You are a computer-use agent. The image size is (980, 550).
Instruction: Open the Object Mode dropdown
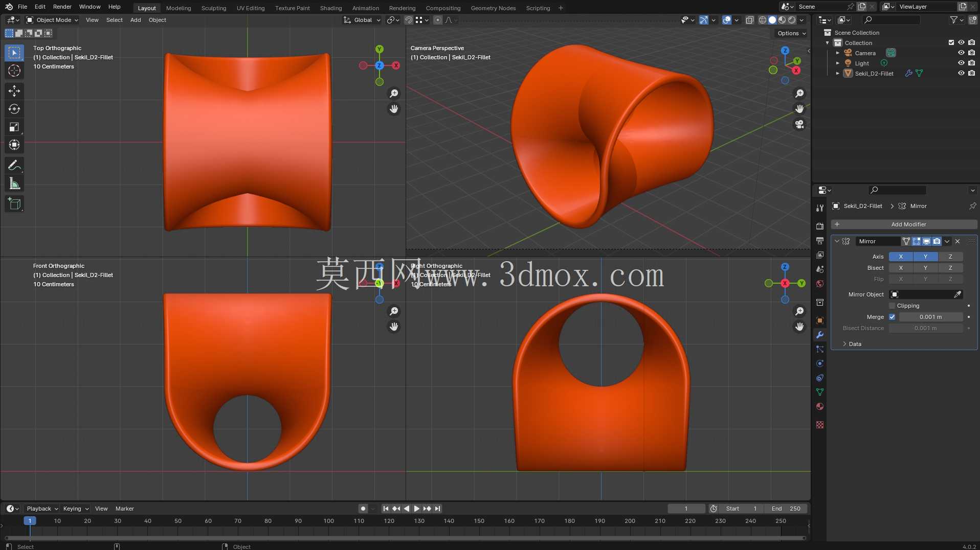coord(52,20)
